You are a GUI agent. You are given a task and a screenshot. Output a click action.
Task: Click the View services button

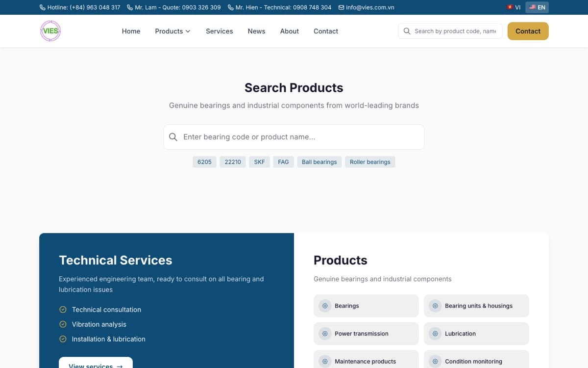(96, 363)
